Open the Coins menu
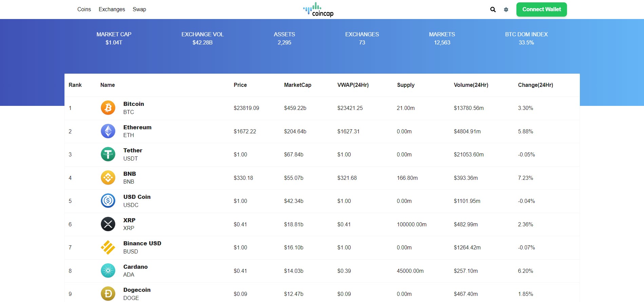The width and height of the screenshot is (644, 302). coord(84,10)
